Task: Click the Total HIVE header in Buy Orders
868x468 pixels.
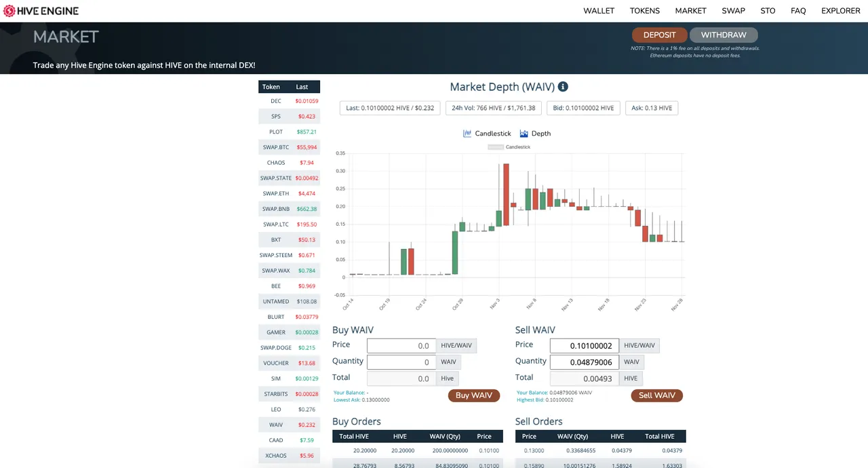Action: [354, 436]
